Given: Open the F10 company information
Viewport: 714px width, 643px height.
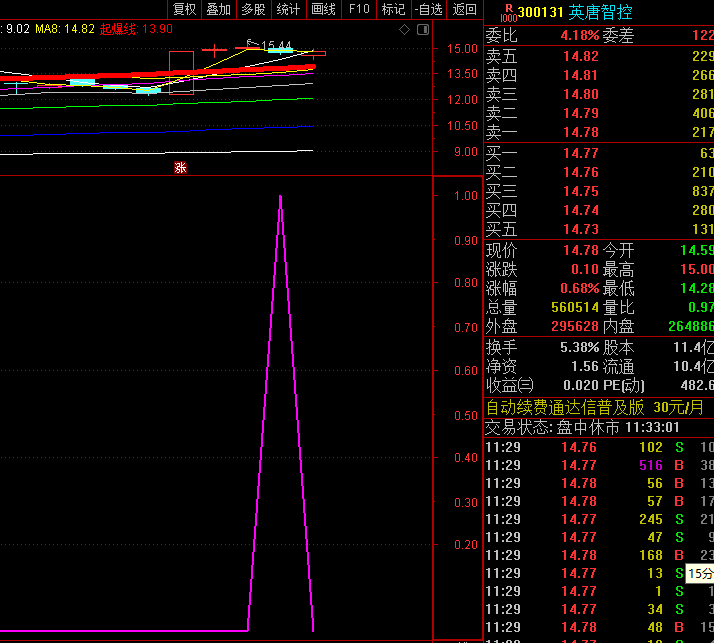Looking at the screenshot, I should coord(358,9).
